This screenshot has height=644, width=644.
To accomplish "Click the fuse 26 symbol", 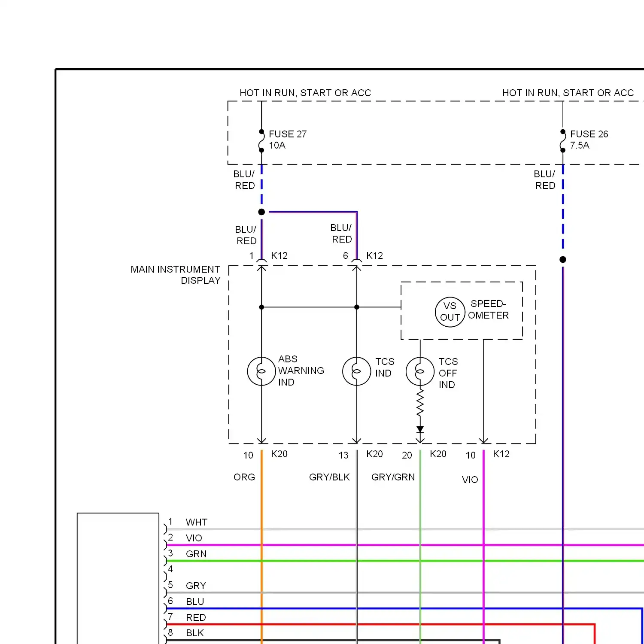I will 563,141.
